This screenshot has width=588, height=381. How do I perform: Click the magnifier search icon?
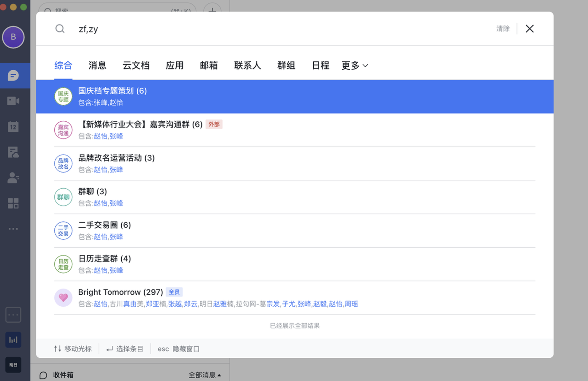[x=60, y=29]
